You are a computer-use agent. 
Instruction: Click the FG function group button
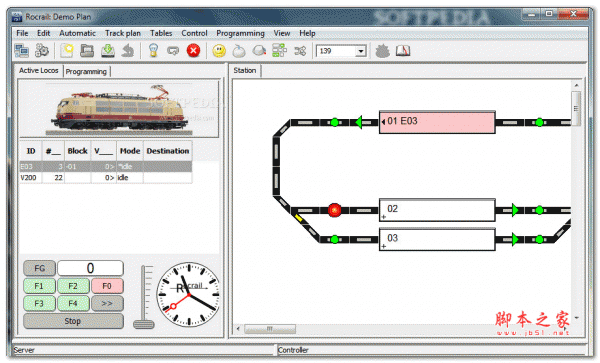[x=39, y=268]
